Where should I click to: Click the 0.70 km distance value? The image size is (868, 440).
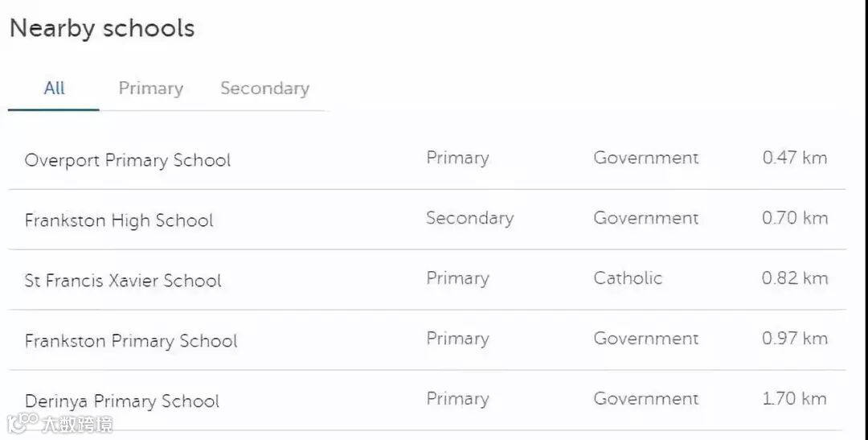pyautogui.click(x=794, y=218)
